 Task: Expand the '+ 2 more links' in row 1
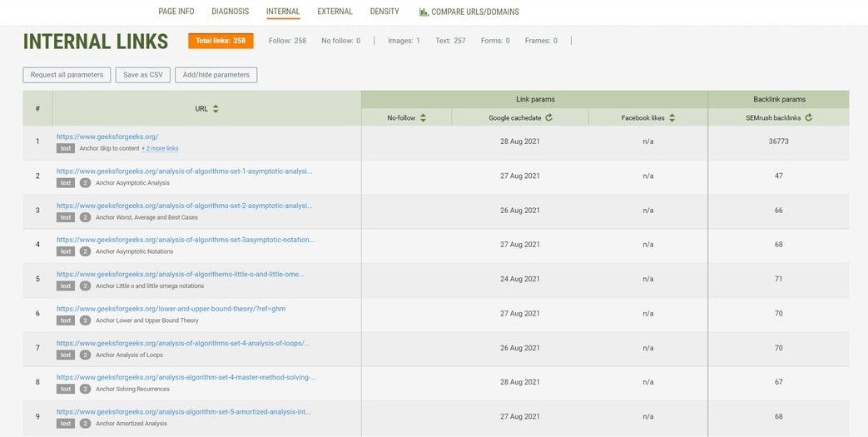(x=160, y=148)
